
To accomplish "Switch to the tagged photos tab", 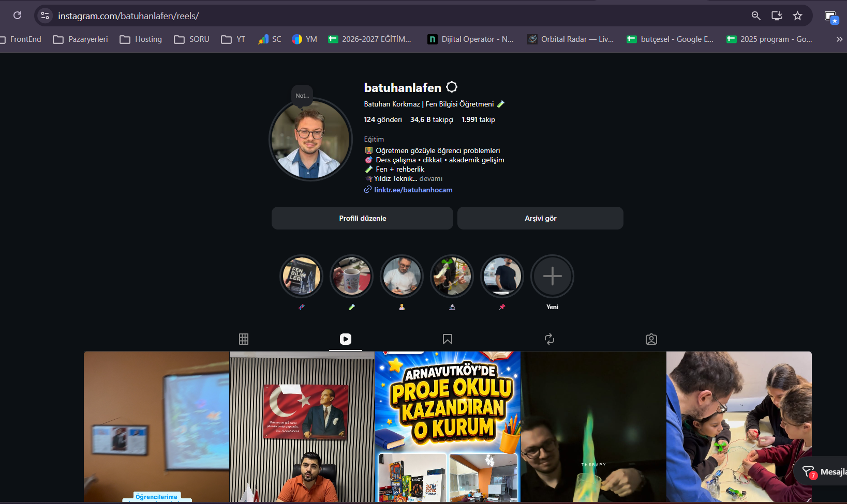I will [651, 339].
